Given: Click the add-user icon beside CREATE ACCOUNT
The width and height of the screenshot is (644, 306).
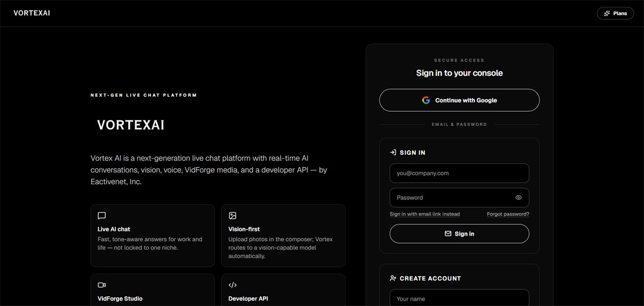Looking at the screenshot, I should 393,278.
